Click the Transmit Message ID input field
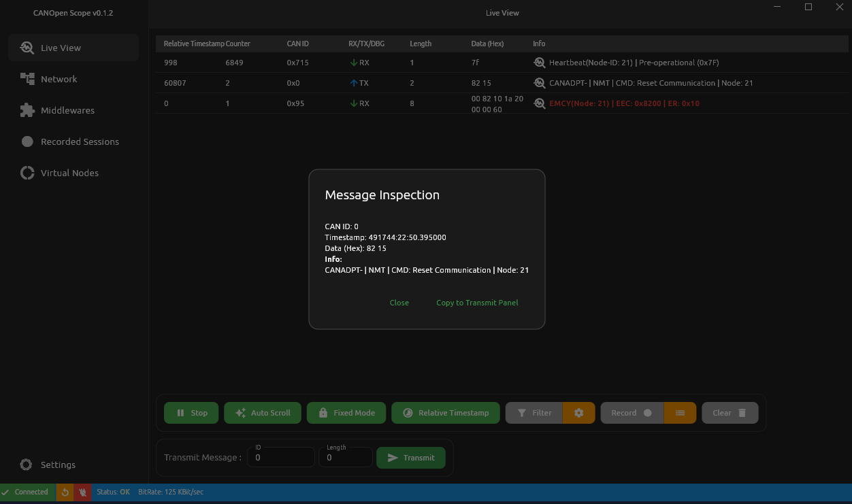This screenshot has width=852, height=504. (280, 457)
